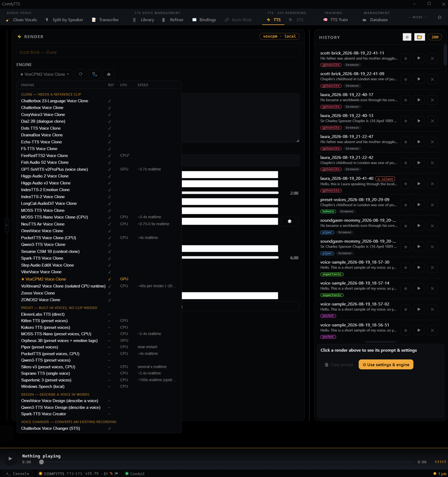Play the laura_2026-08-19_21-22-47 render
This screenshot has width=448, height=477.
(419, 142)
